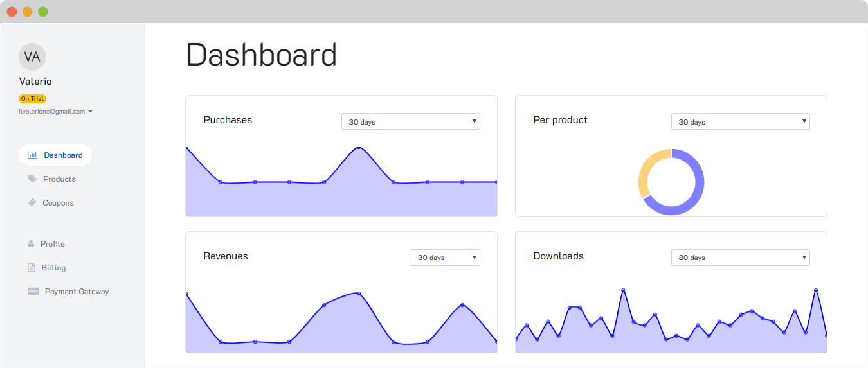Open the Revenues 30 days dropdown
868x368 pixels.
coord(446,258)
